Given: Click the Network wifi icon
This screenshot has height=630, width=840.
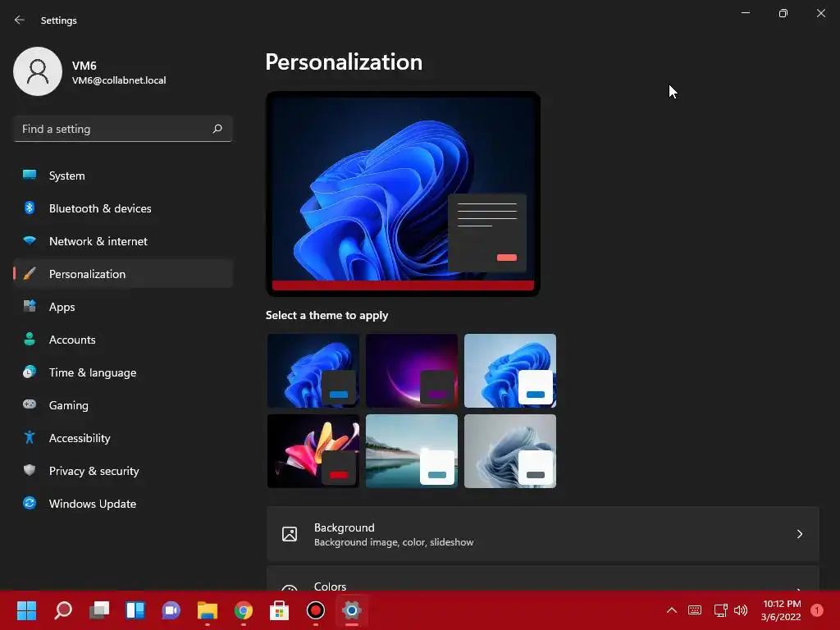Looking at the screenshot, I should tap(30, 240).
